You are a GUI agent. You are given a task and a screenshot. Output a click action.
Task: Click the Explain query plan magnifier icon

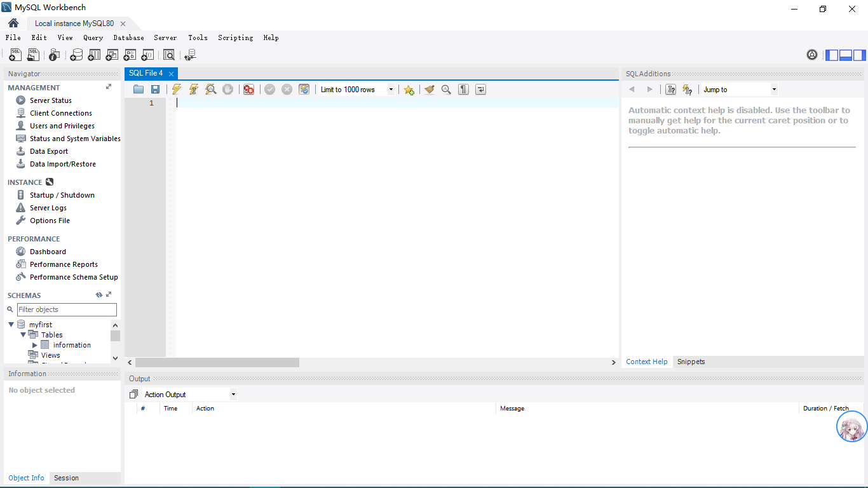(x=211, y=90)
